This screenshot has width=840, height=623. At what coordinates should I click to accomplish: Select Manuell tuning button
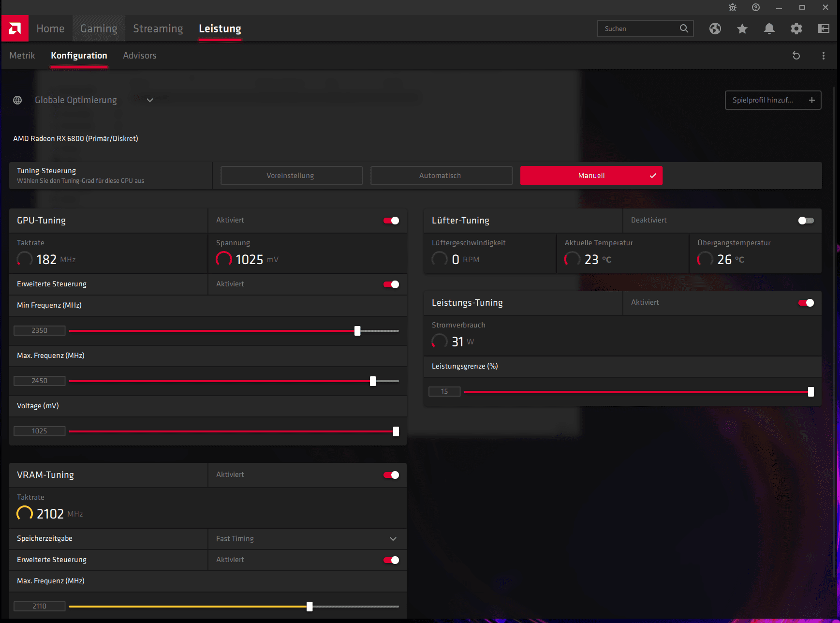click(591, 176)
